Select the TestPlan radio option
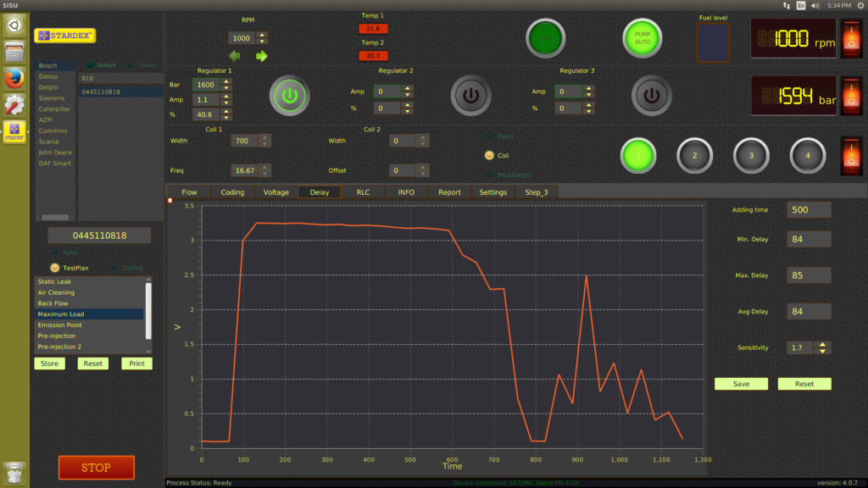The height and width of the screenshot is (488, 868). (x=55, y=268)
